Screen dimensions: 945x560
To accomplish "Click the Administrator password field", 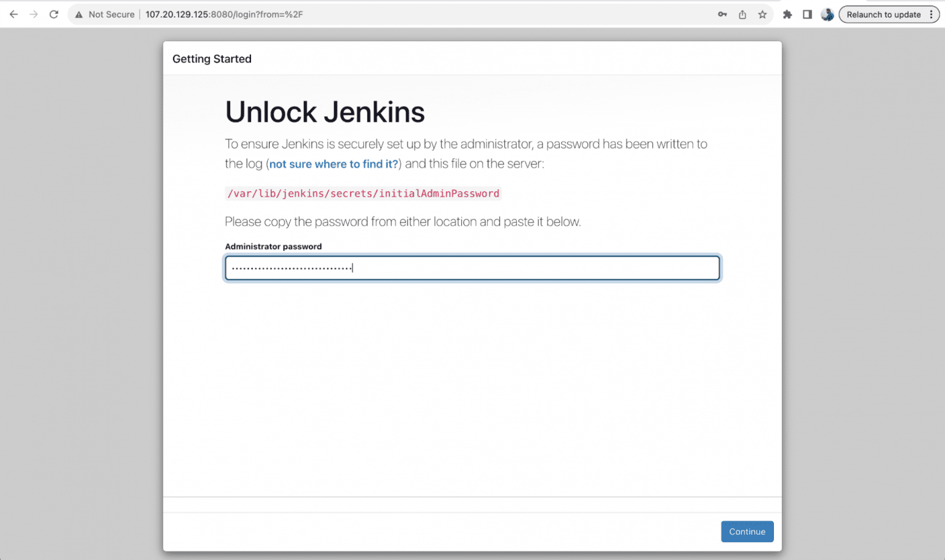I will [x=472, y=268].
